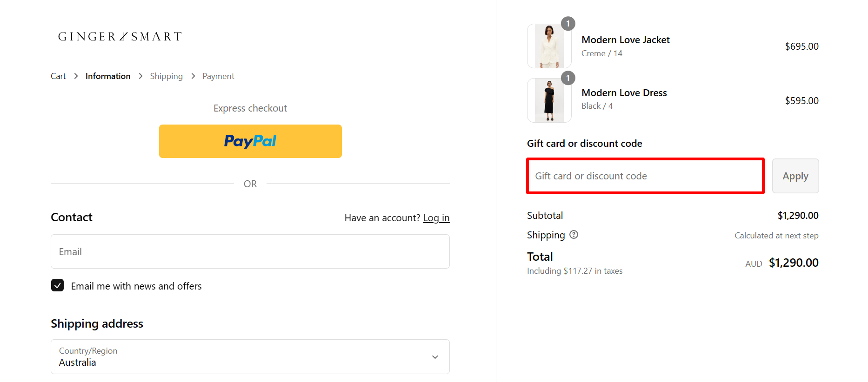Enable marketing emails via the Contact checkbox
Screen dimensions: 868x382
coord(57,285)
